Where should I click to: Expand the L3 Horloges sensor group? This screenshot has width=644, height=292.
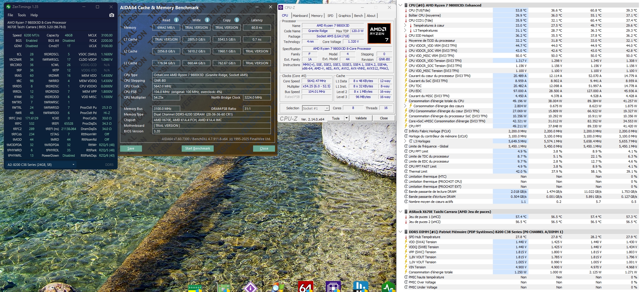click(x=405, y=141)
